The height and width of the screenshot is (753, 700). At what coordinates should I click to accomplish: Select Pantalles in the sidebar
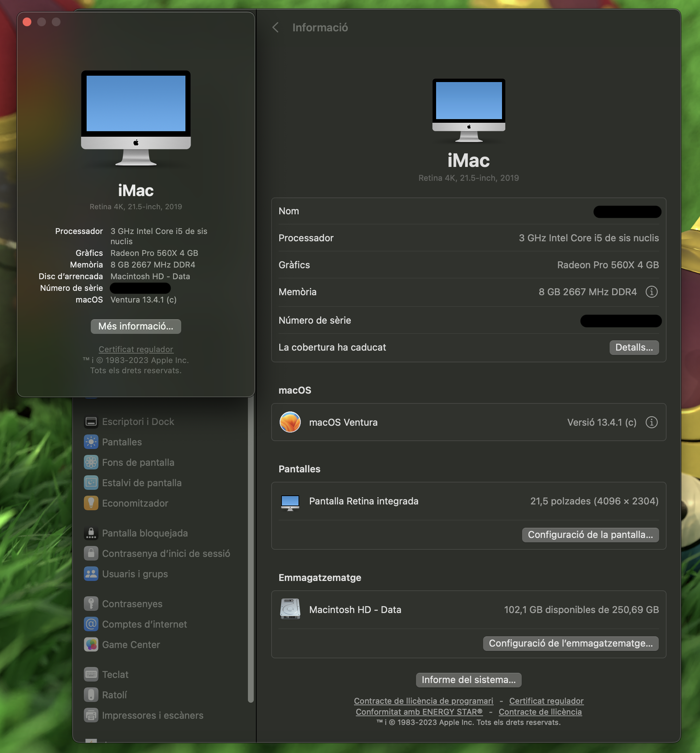(122, 442)
